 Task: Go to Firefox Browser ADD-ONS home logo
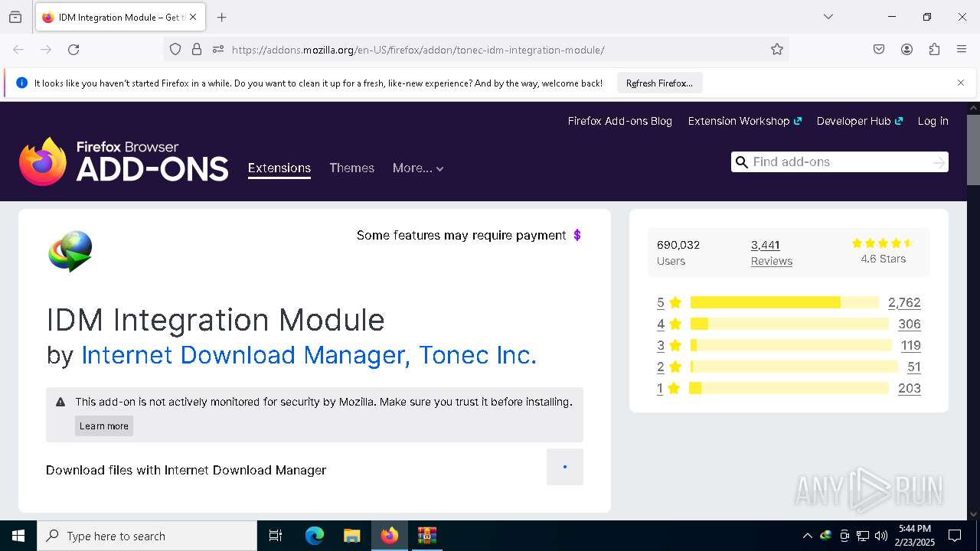pos(124,161)
